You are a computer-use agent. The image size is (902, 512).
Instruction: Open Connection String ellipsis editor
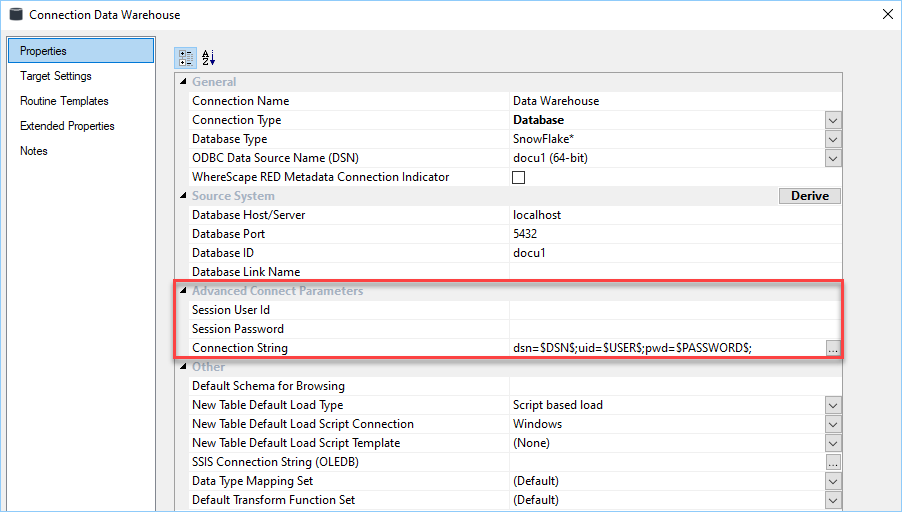[x=833, y=348]
